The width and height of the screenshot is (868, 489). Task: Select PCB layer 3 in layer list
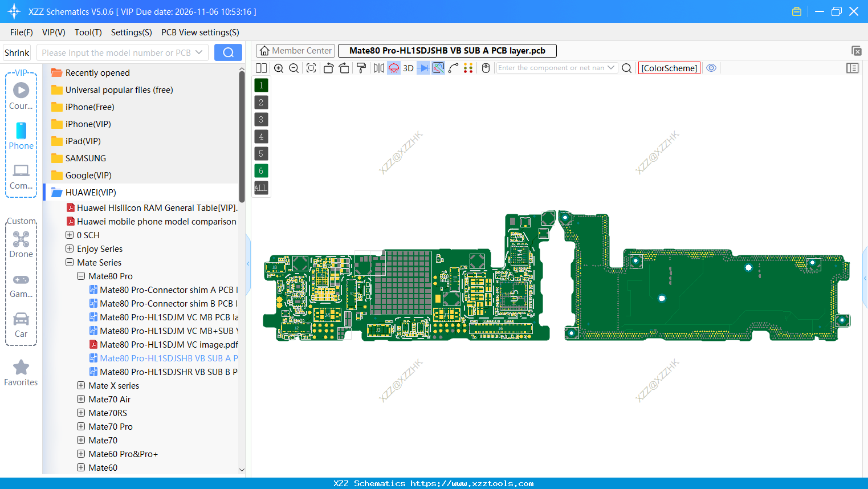tap(261, 119)
